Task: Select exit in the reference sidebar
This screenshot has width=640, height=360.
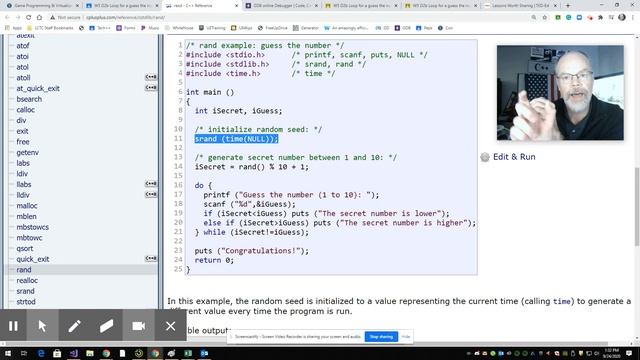Action: pyautogui.click(x=22, y=131)
